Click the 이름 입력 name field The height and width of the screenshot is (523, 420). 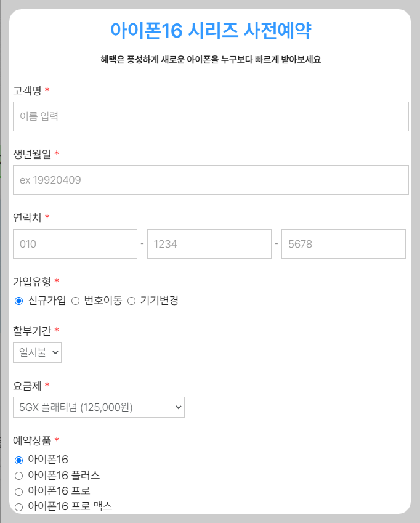[x=210, y=116]
